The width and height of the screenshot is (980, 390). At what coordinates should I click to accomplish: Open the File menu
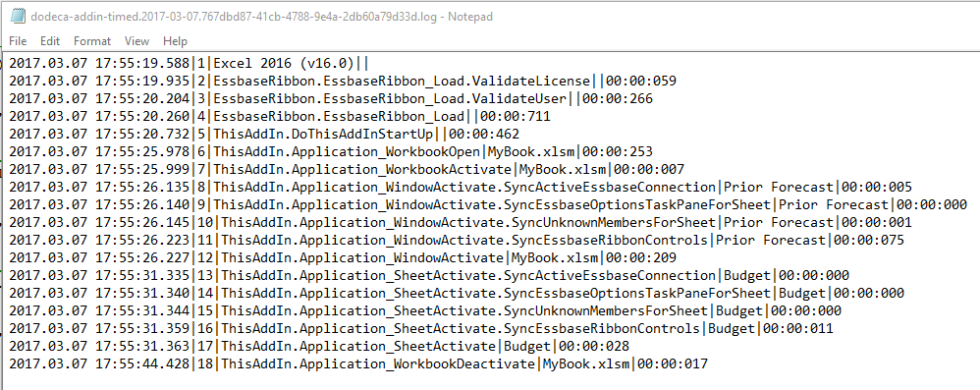[x=18, y=41]
